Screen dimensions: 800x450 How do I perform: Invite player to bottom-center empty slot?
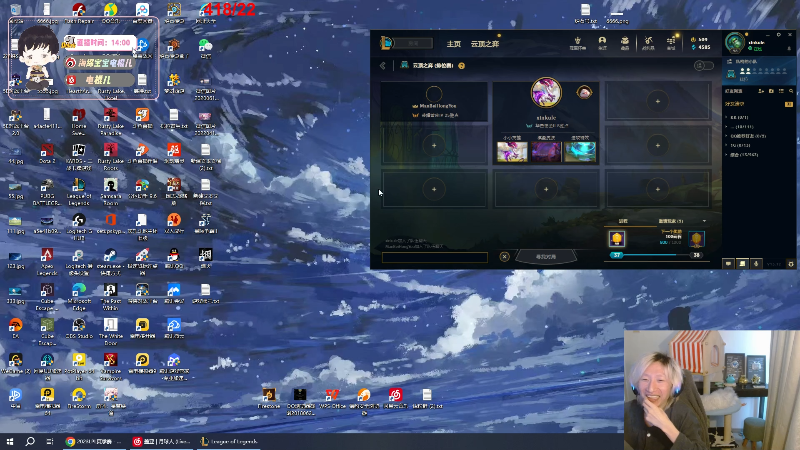[x=546, y=189]
